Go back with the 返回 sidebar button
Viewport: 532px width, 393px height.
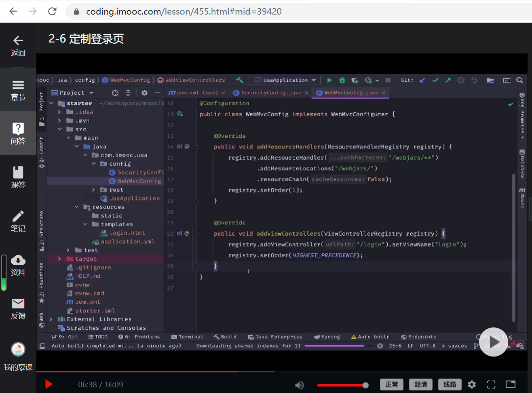18,46
